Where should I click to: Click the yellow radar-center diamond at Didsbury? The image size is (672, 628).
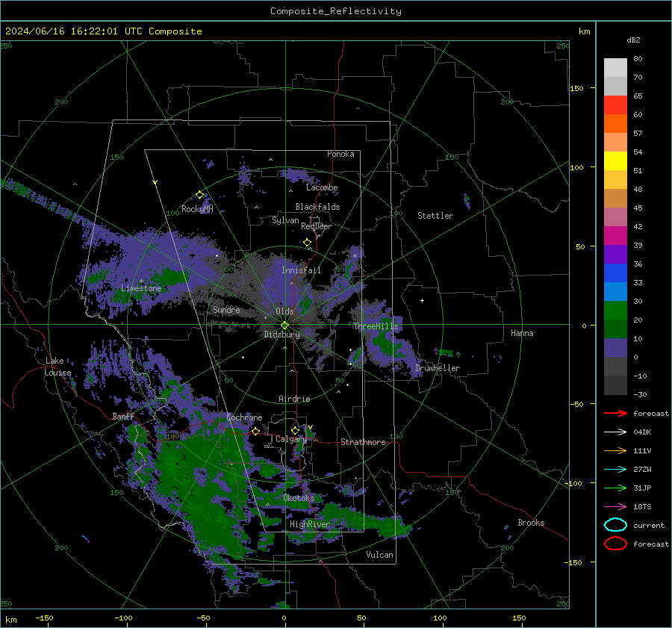(284, 326)
